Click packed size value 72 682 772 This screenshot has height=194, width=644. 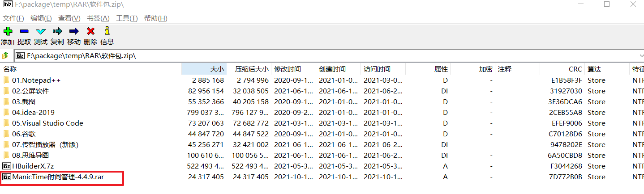pos(251,123)
